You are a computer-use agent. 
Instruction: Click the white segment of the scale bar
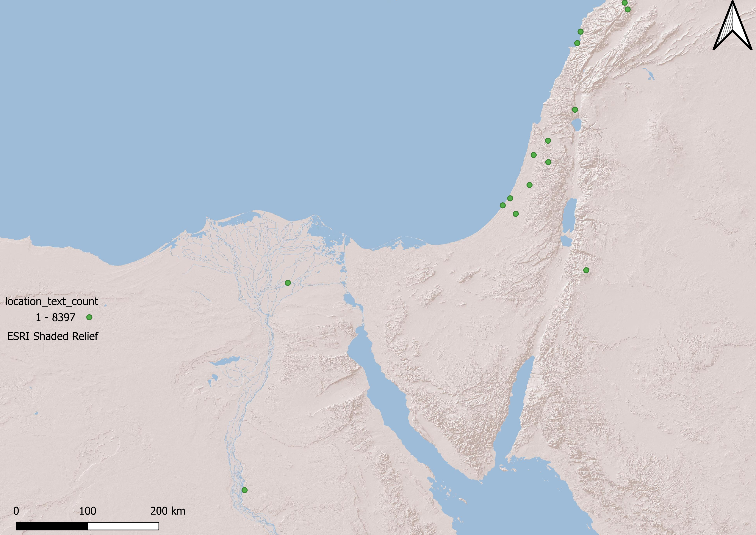pos(124,526)
